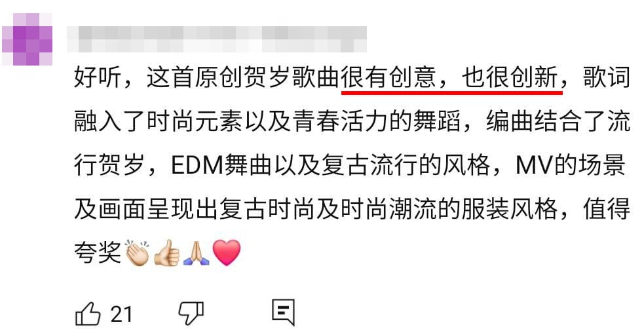Viewport: 644px width, 329px height.
Task: Like the comment with the thumbs-up icon
Action: tap(88, 314)
